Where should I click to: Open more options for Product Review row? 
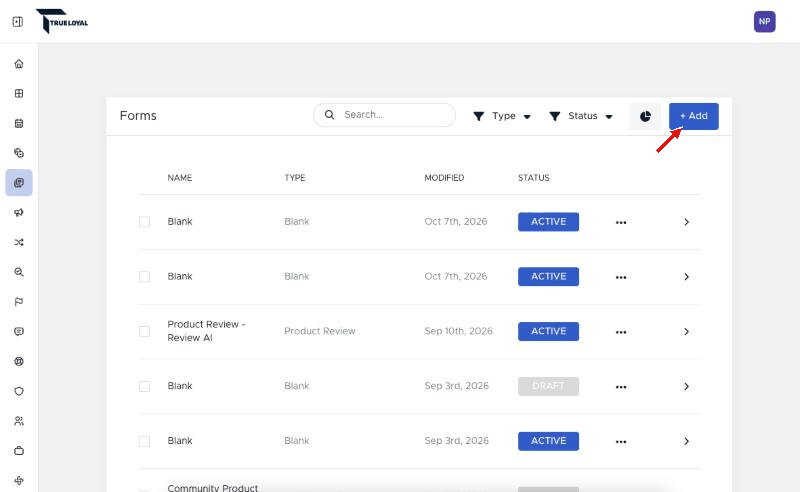pyautogui.click(x=621, y=332)
